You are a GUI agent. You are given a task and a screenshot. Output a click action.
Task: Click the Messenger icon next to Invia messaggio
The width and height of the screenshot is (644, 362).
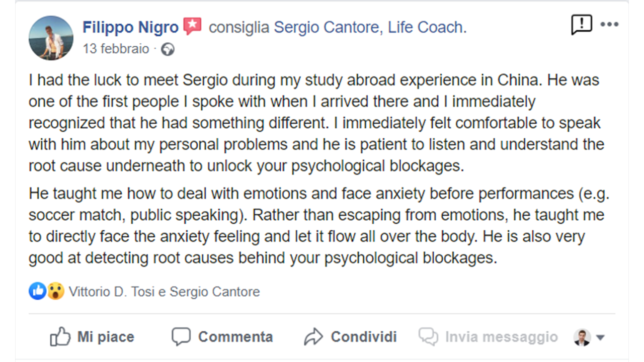pos(428,337)
